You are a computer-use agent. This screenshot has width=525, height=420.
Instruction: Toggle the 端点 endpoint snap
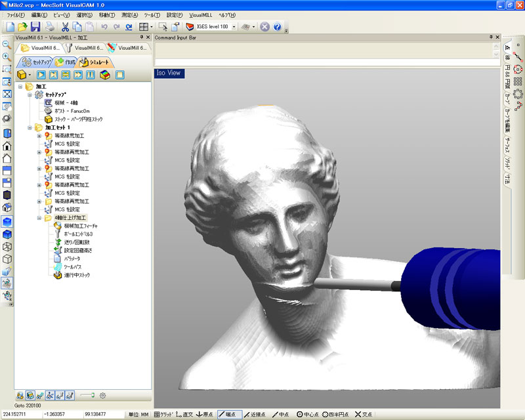[230, 414]
